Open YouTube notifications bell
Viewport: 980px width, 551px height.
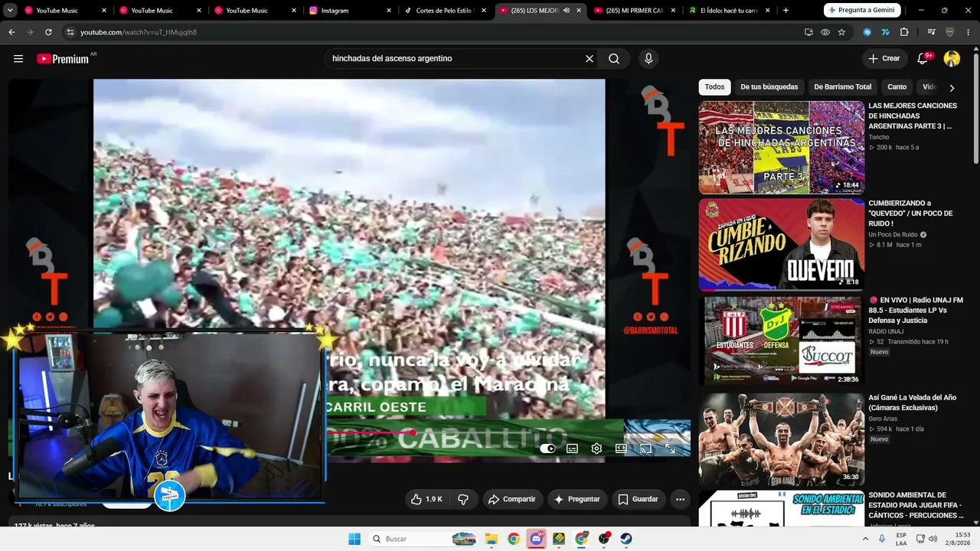point(923,59)
